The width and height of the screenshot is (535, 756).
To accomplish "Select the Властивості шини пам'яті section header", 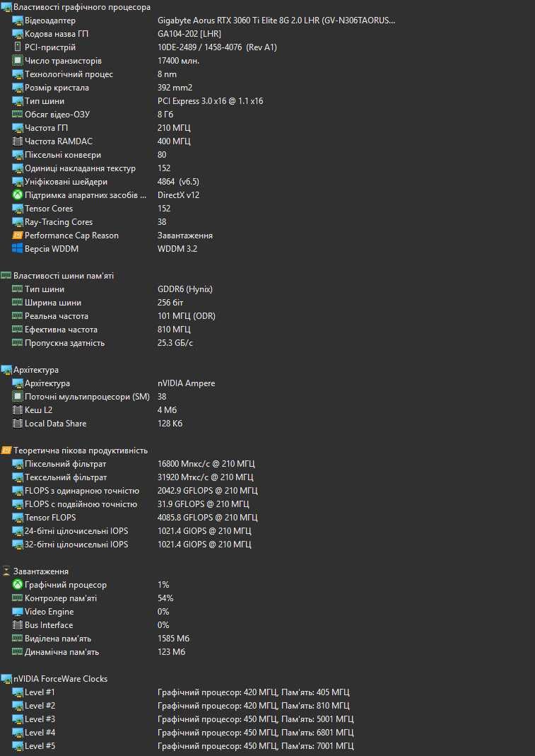I will pos(64,276).
